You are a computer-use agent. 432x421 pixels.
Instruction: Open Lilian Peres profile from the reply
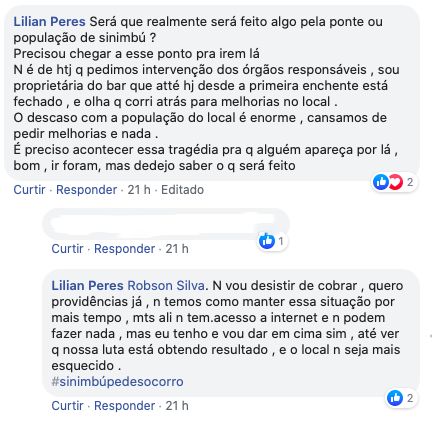(87, 286)
